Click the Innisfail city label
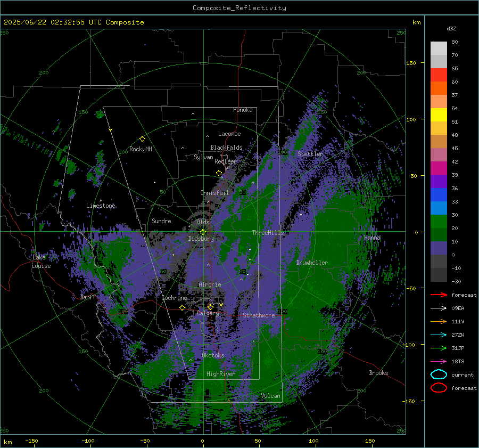 (x=214, y=193)
